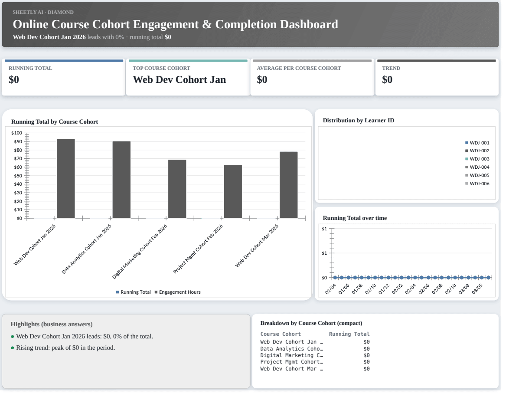The height and width of the screenshot is (400, 532).
Task: Click the $100 y-axis label
Action: point(16,133)
